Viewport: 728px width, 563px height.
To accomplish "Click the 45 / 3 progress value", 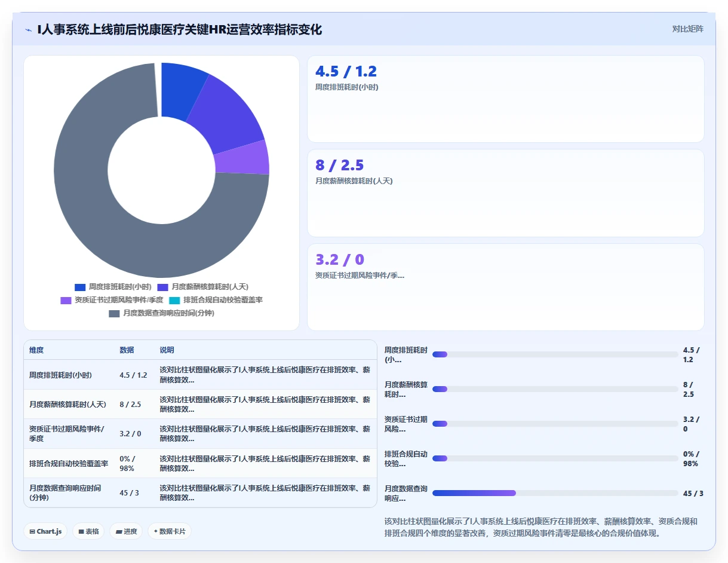I will click(693, 494).
